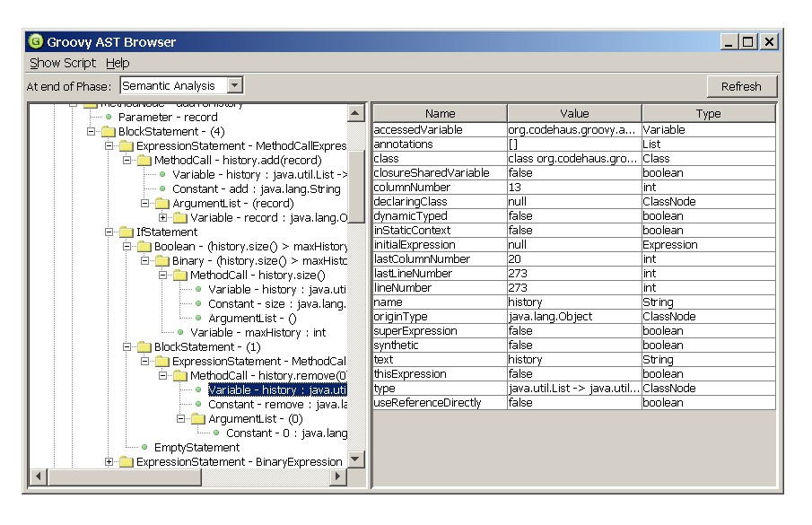Click the green dot beside EmptyStatement
The height and width of the screenshot is (525, 812).
pyautogui.click(x=144, y=447)
